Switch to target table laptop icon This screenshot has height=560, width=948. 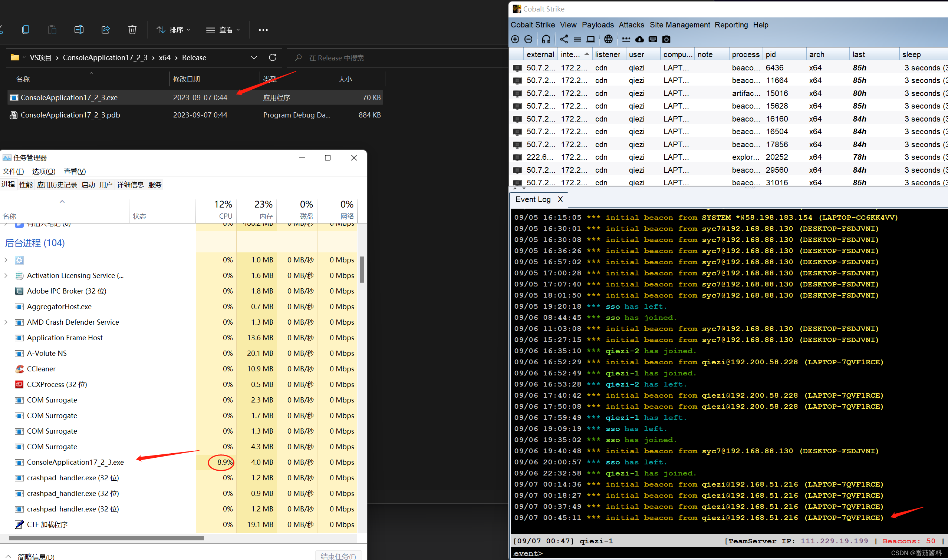(x=590, y=39)
